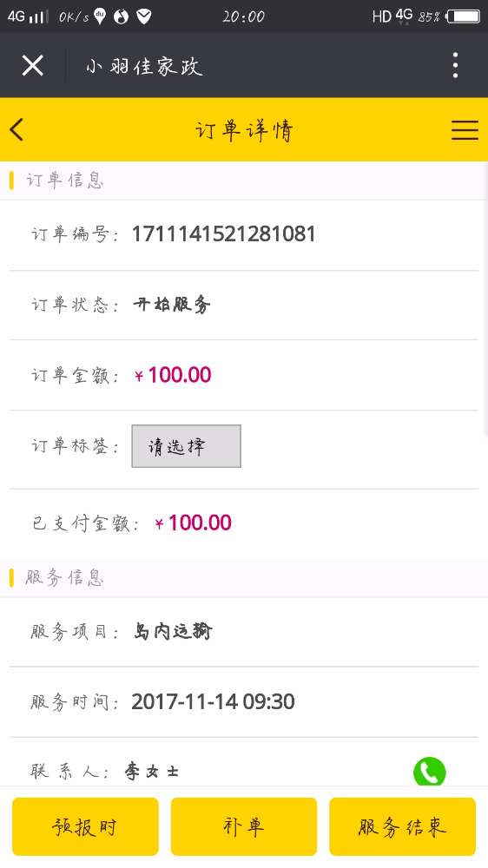Tap the service time 2017-11-14 09:30
This screenshot has width=488, height=868.
tap(214, 702)
